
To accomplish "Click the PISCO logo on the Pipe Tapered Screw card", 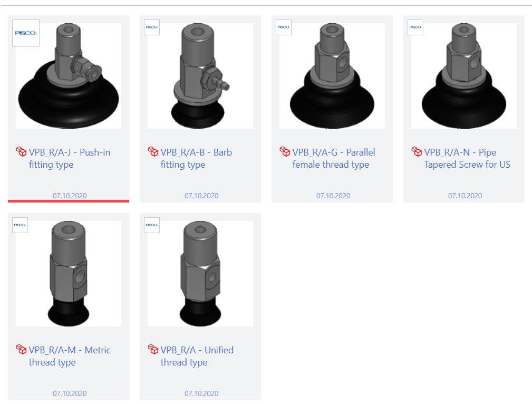I will click(x=415, y=27).
